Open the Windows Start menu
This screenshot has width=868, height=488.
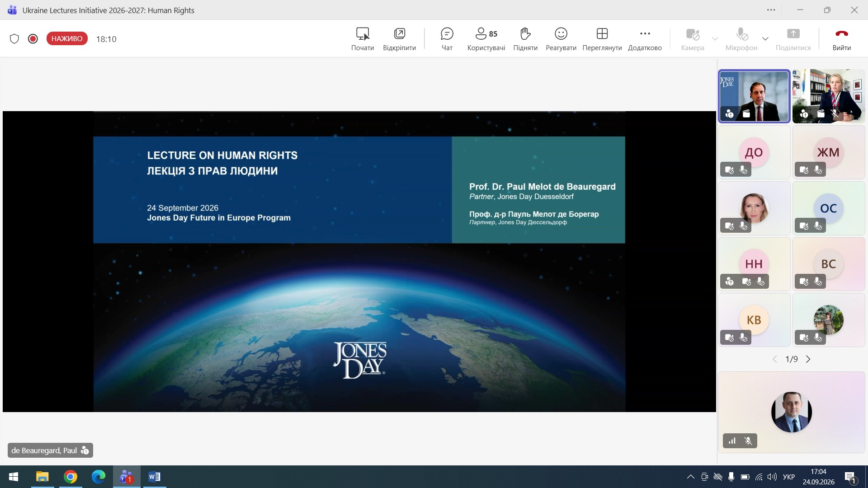coord(14,477)
